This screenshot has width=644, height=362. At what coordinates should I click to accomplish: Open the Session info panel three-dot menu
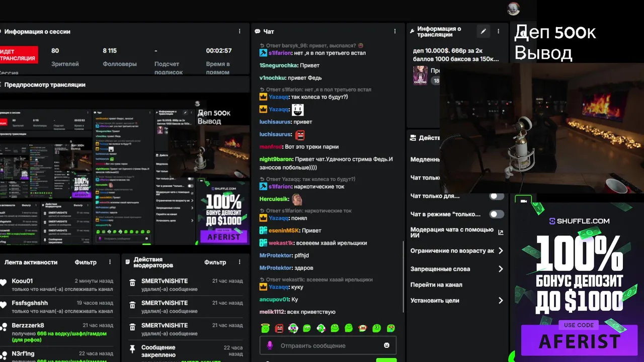tap(239, 31)
